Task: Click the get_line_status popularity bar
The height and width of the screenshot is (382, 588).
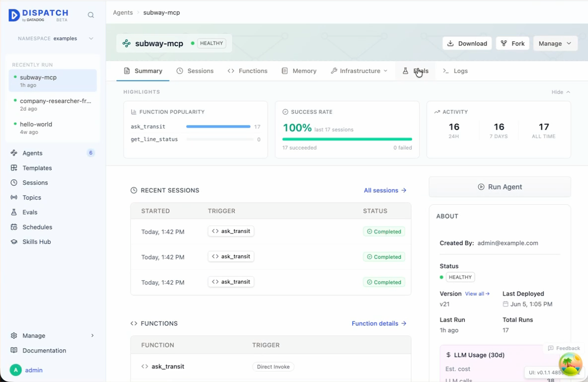Action: 220,139
